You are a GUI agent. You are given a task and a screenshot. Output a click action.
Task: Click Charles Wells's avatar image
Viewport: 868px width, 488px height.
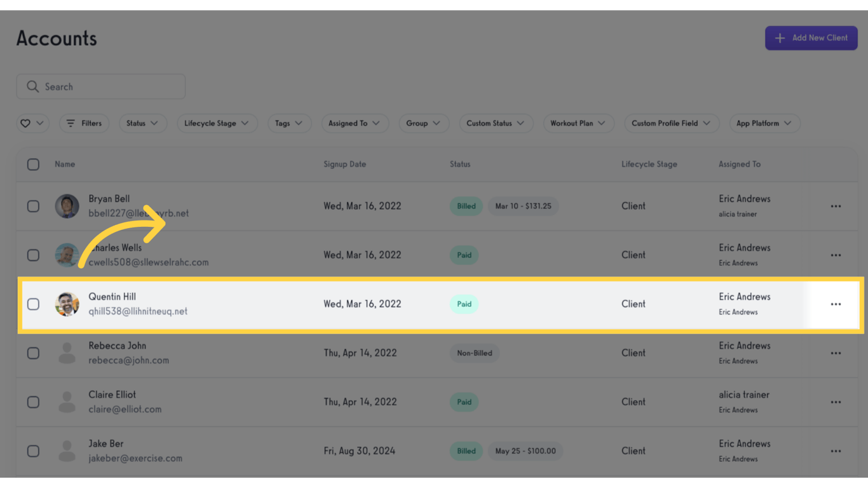[x=67, y=255]
